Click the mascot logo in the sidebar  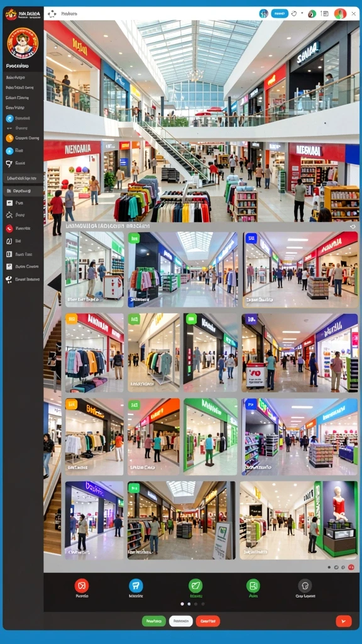pyautogui.click(x=23, y=43)
